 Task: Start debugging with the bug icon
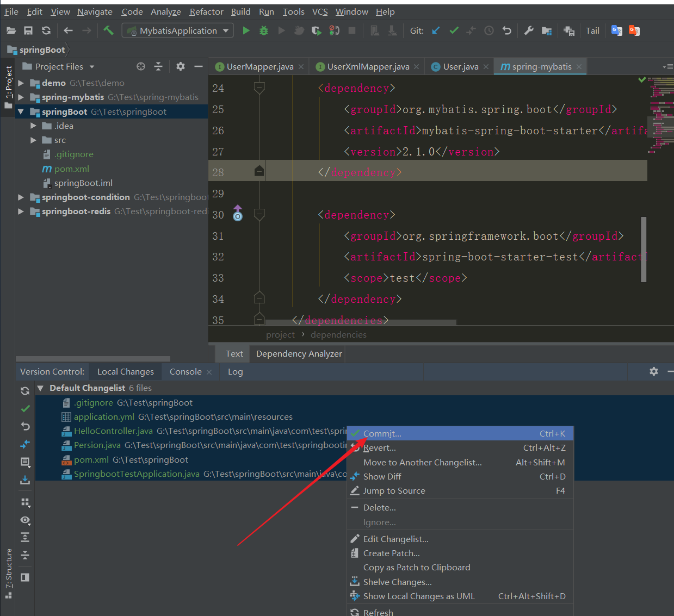263,30
